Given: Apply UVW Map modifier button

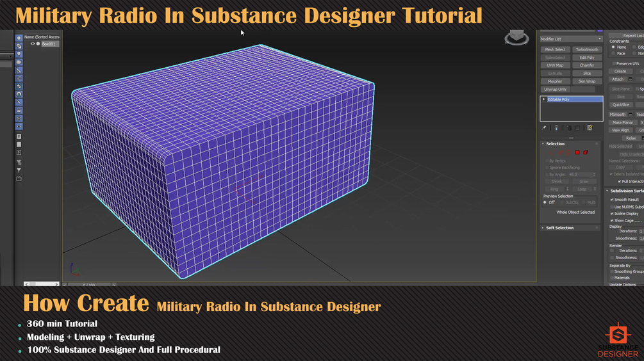Looking at the screenshot, I should coord(555,65).
